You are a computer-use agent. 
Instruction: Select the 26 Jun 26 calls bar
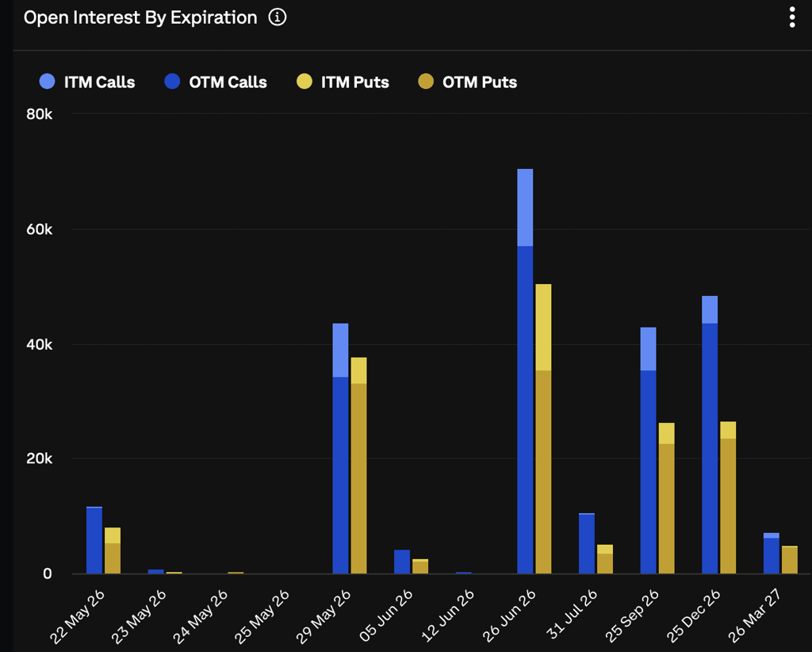tap(525, 371)
